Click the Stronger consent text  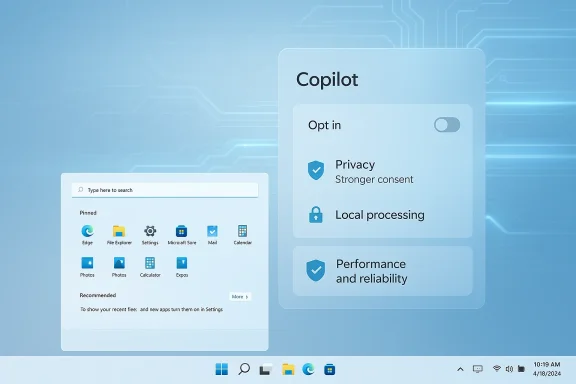374,179
